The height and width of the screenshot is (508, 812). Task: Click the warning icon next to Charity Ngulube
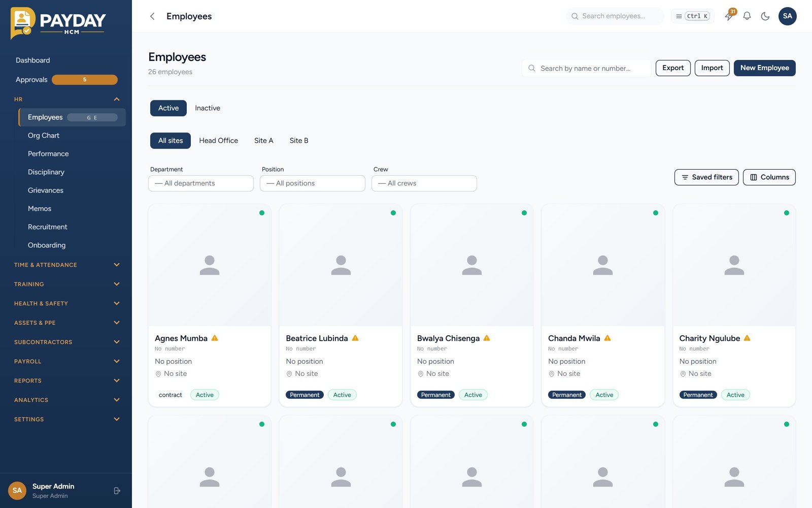747,338
